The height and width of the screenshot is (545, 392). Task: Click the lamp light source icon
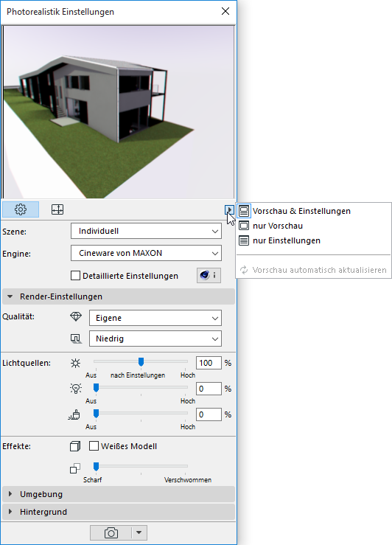tap(75, 389)
